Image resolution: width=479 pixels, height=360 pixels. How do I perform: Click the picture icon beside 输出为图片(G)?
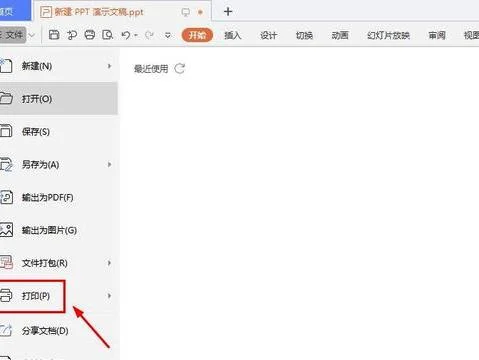(6, 230)
